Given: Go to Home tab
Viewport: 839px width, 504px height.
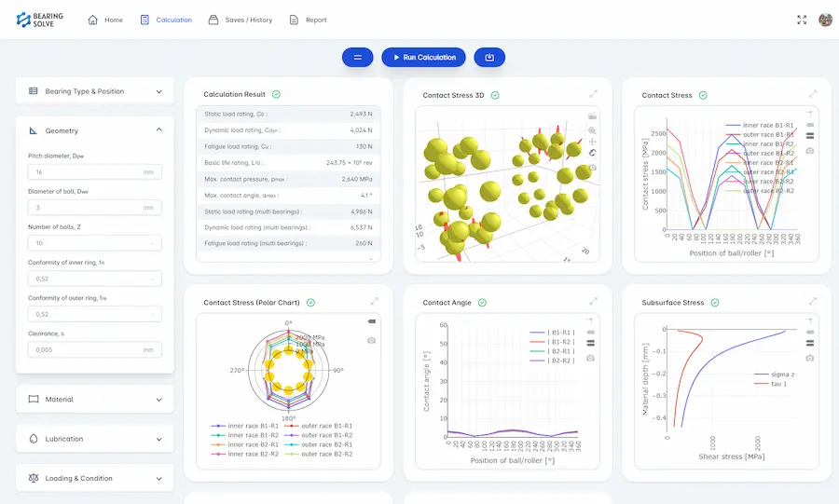Looking at the screenshot, I should tap(105, 20).
